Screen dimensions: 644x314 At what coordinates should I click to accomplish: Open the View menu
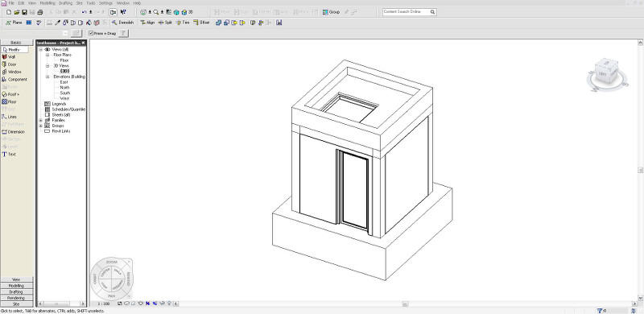(x=32, y=3)
